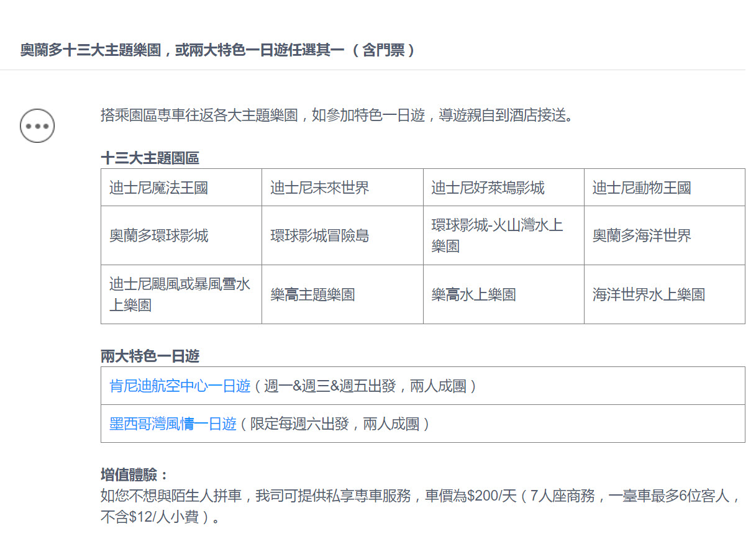The image size is (756, 549).
Task: Click the 兩大特色一日遊 section heading
Action: (x=150, y=356)
